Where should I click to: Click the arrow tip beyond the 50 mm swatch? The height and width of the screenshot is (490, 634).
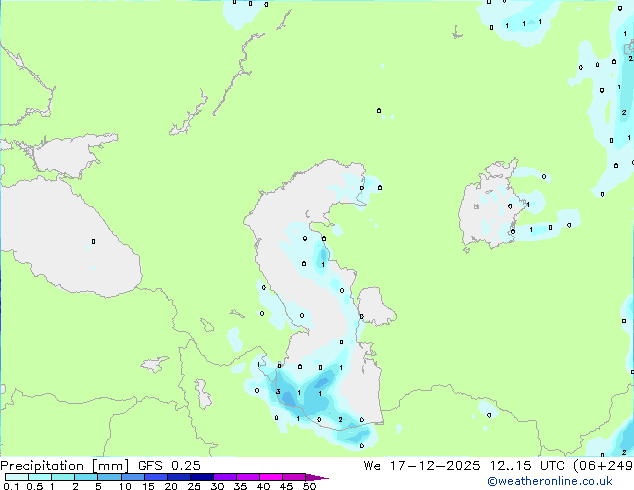click(x=317, y=477)
